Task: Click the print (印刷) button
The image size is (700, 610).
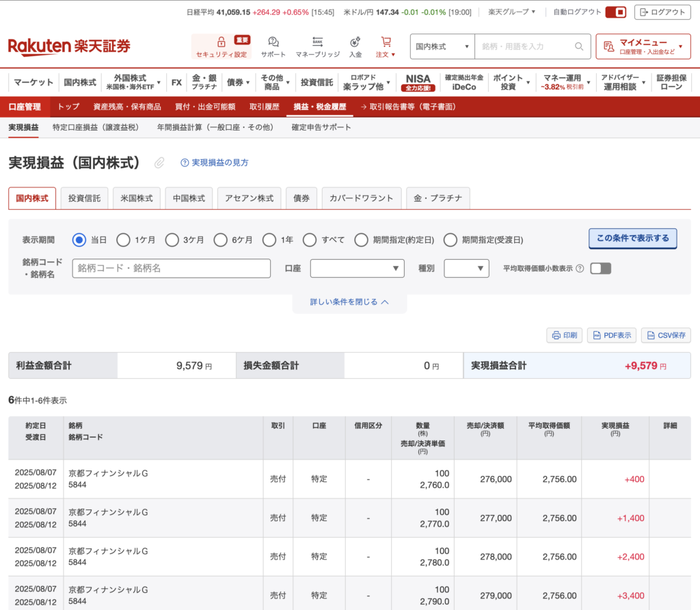Action: (x=564, y=335)
